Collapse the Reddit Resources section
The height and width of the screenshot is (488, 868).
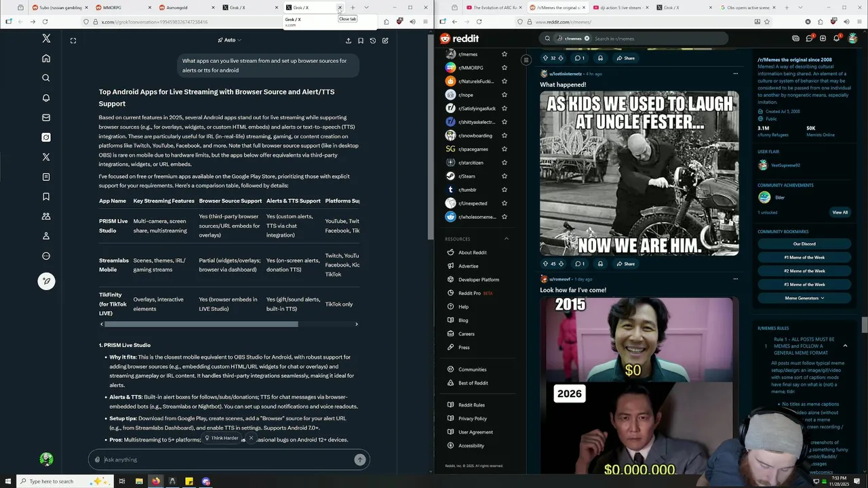click(507, 239)
